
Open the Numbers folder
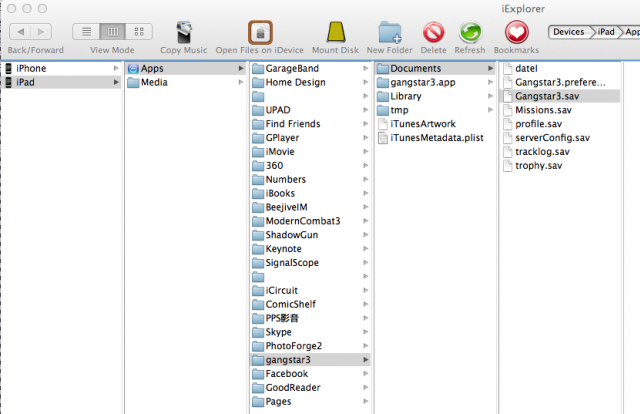coord(310,179)
